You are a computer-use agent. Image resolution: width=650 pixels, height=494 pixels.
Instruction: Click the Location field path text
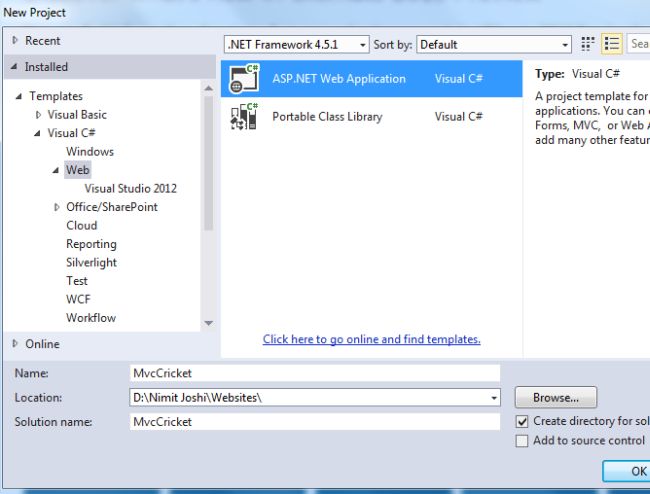click(197, 398)
